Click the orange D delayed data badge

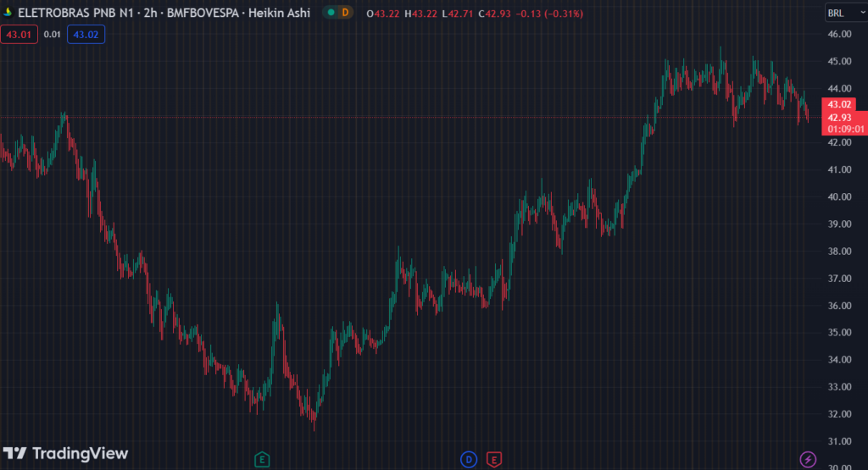pos(346,12)
